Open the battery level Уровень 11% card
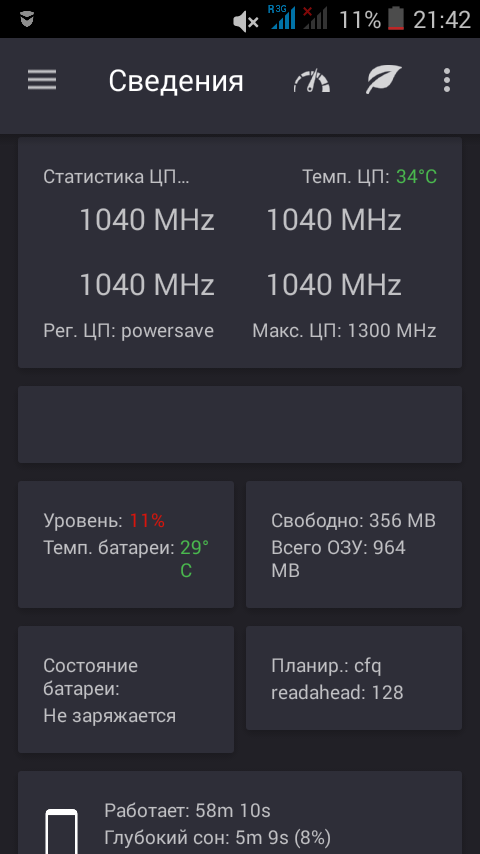This screenshot has height=854, width=480. click(x=126, y=544)
